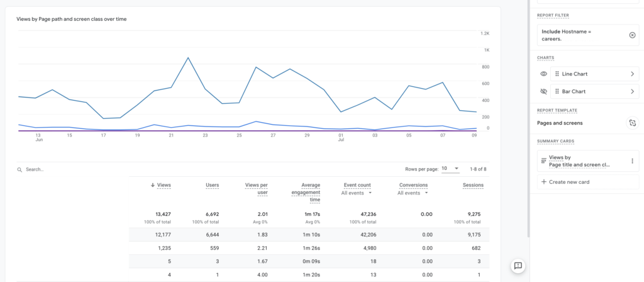Open the feedback icon button
Image resolution: width=644 pixels, height=282 pixels.
pyautogui.click(x=518, y=266)
